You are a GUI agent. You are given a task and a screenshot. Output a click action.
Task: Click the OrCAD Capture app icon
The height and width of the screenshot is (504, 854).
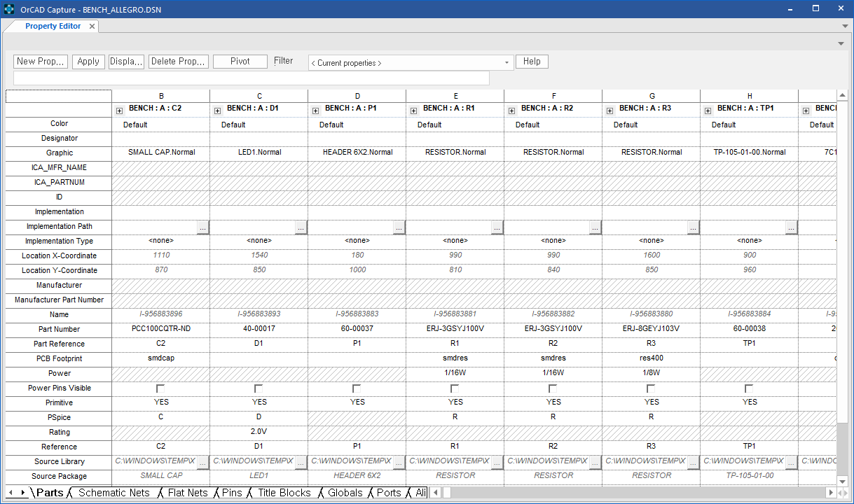[x=9, y=8]
